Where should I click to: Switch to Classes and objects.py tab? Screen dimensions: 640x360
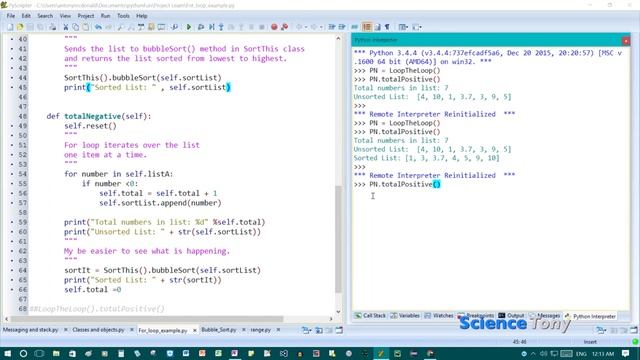point(98,330)
